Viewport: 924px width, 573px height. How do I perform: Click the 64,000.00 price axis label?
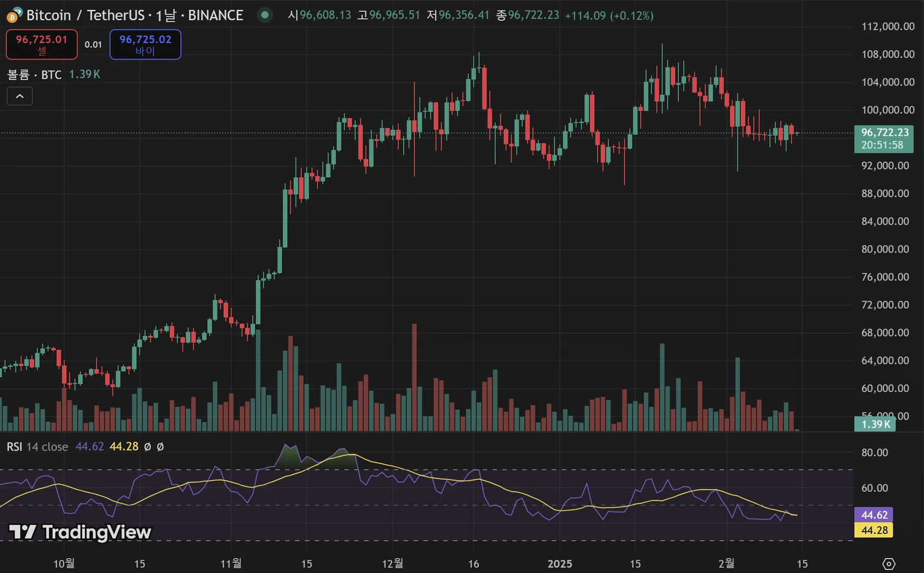(x=885, y=361)
